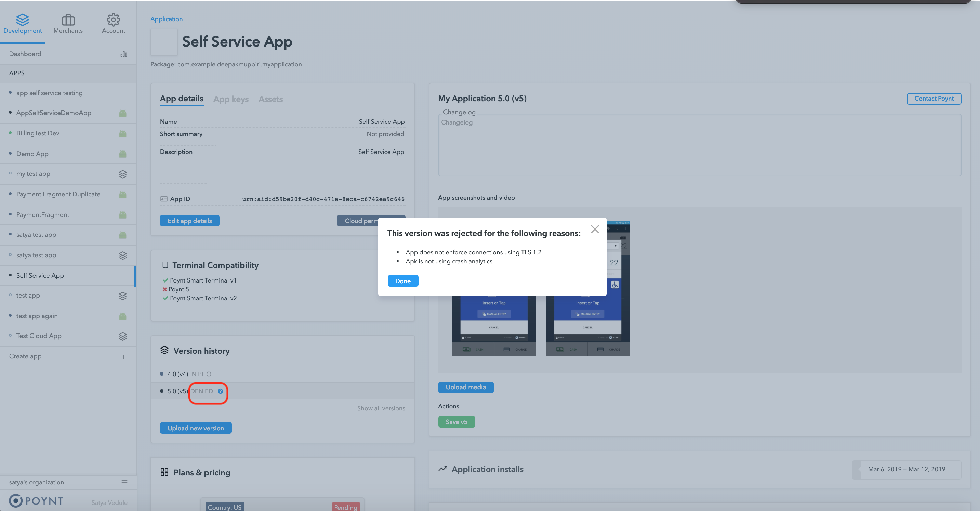Select version 5.0 (v5) row
Image resolution: width=980 pixels, height=511 pixels.
point(282,391)
